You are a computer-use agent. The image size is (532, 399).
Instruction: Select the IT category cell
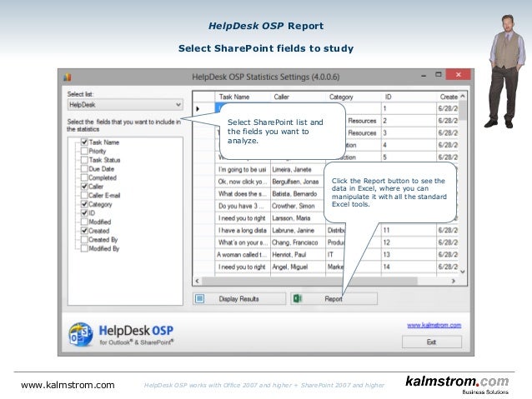pyautogui.click(x=335, y=255)
